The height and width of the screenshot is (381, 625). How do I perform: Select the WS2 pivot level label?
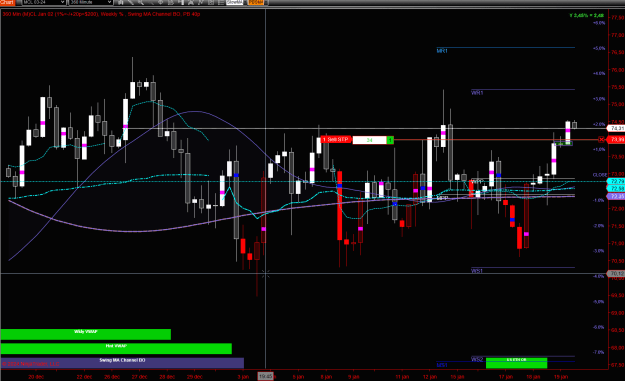[477, 359]
